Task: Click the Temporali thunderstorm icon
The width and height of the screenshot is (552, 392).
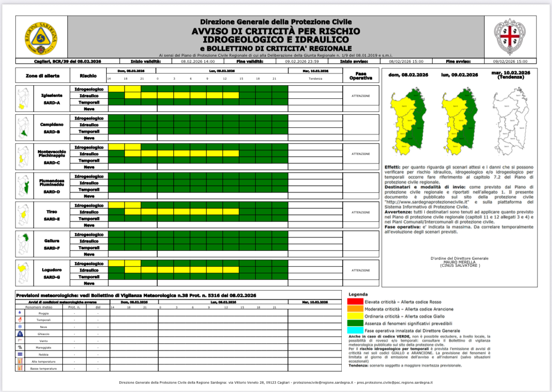Action: [x=20, y=319]
